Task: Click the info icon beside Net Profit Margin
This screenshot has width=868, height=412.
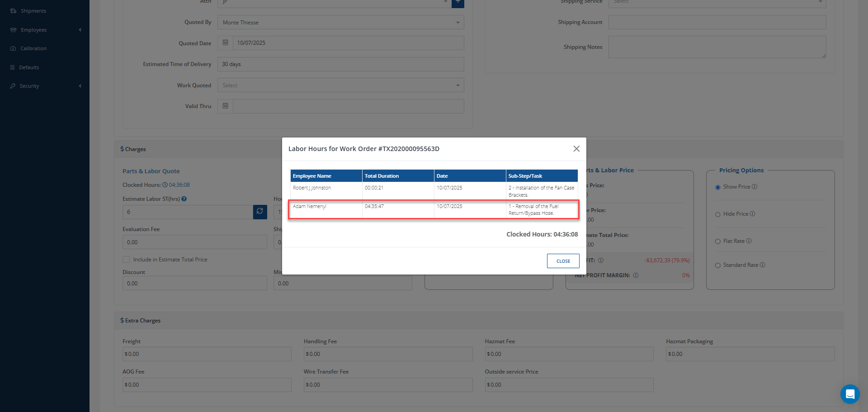Action: coord(636,275)
